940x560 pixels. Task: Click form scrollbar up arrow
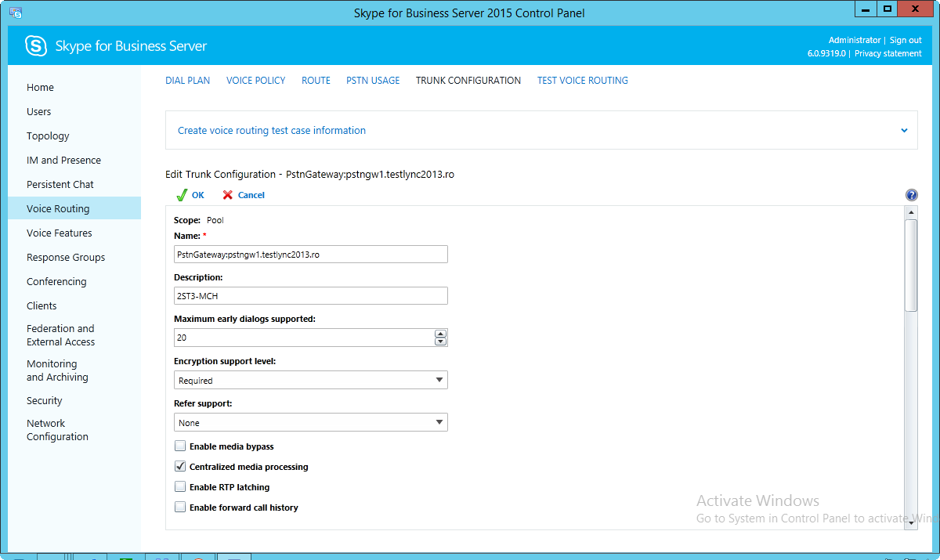911,212
